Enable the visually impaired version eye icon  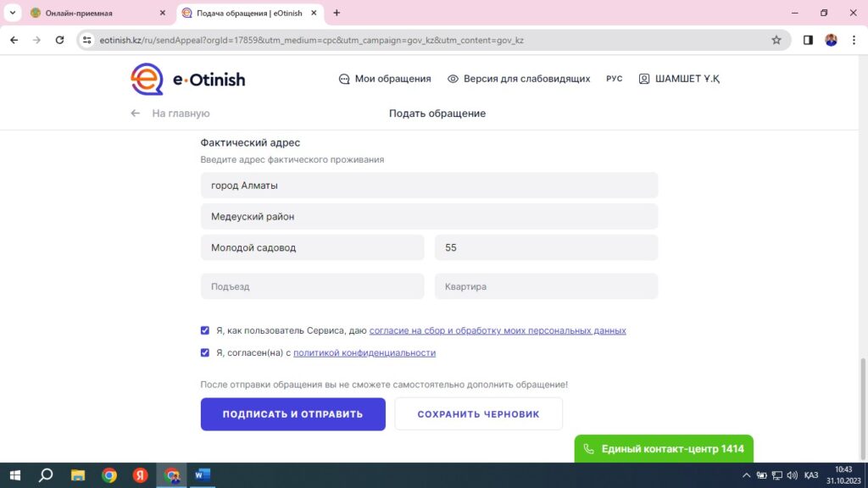[x=453, y=79]
